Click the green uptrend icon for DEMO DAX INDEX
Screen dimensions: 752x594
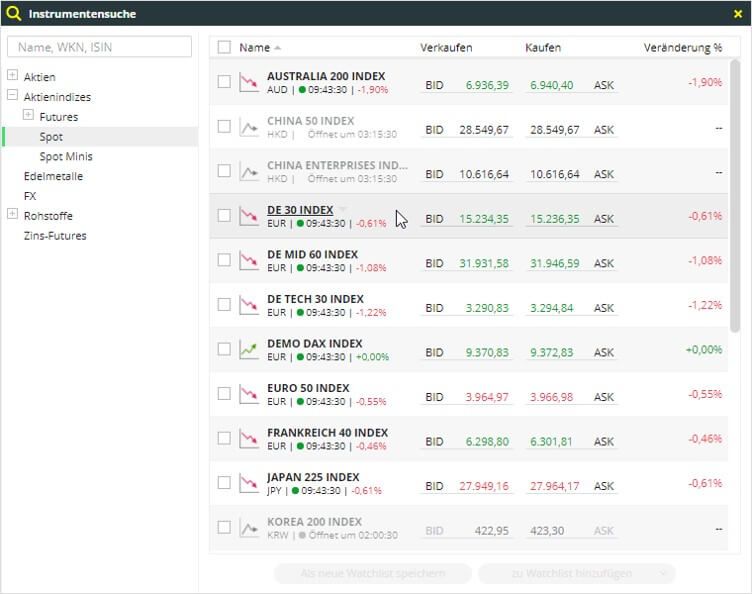coord(249,349)
